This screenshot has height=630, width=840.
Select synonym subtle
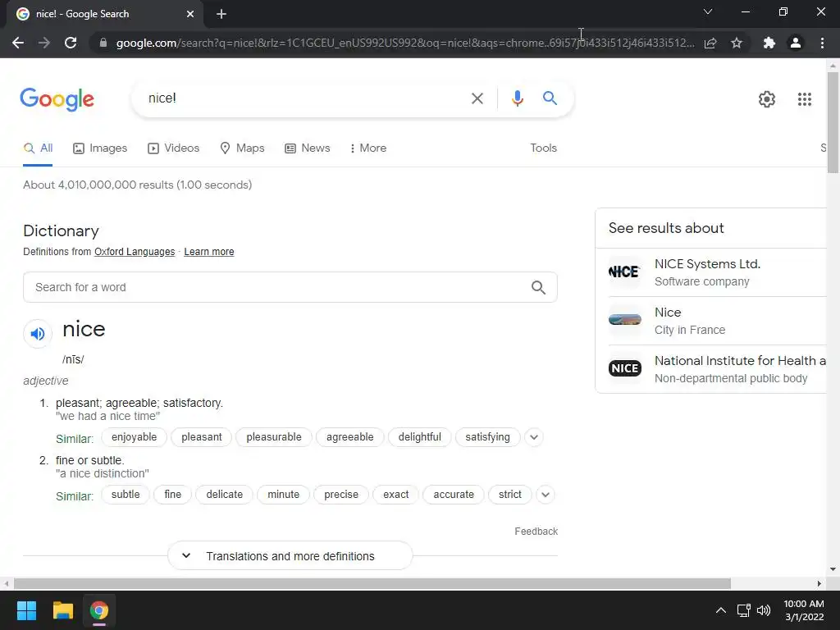126,495
